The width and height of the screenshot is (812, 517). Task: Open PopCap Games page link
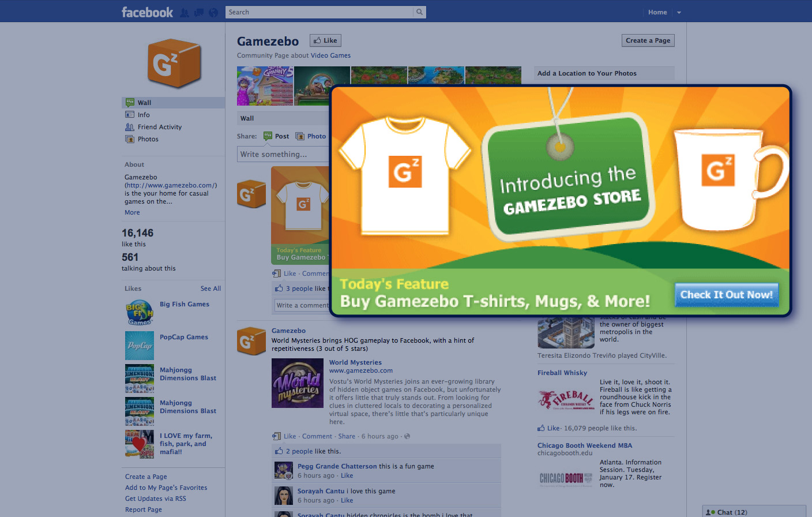pyautogui.click(x=184, y=337)
